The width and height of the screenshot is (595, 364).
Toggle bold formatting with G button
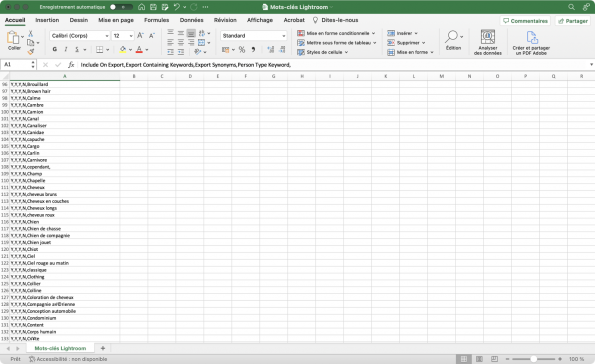click(55, 49)
